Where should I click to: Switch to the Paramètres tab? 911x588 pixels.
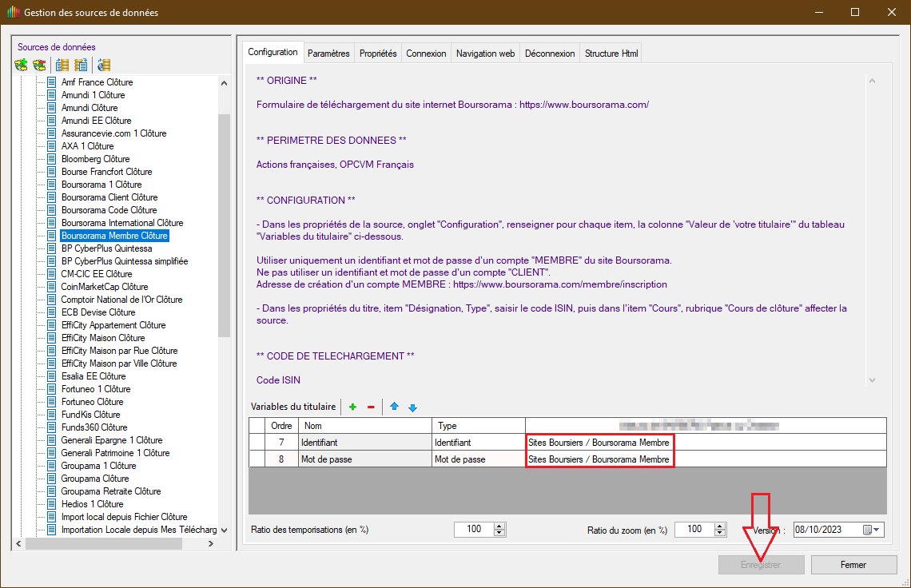328,54
